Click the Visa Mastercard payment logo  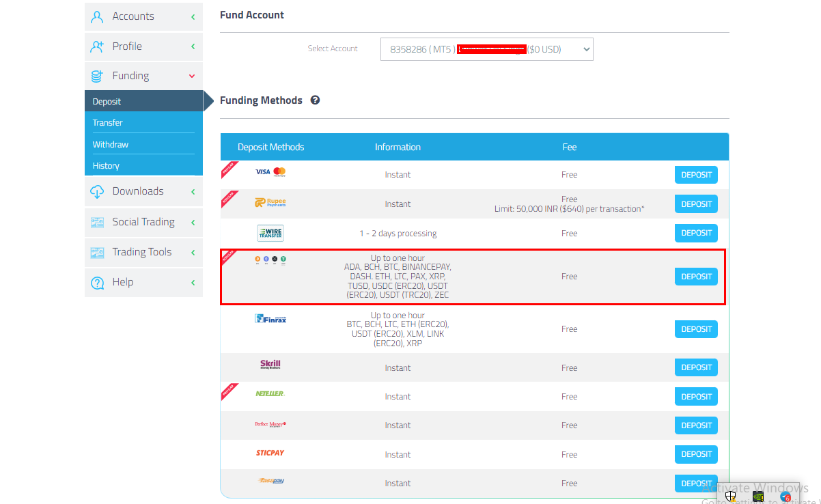coord(270,171)
